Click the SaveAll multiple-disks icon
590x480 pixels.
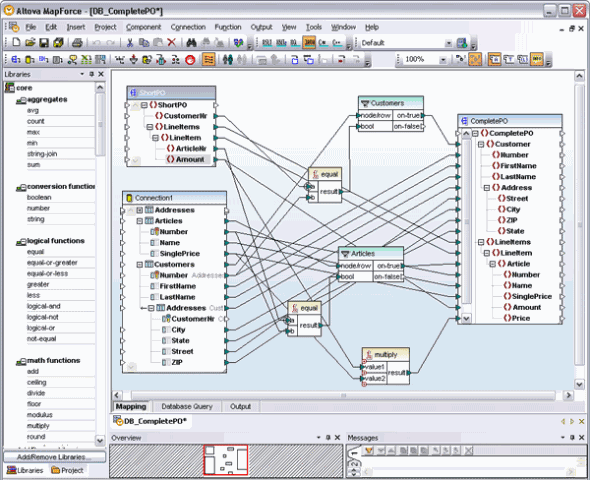(x=58, y=42)
